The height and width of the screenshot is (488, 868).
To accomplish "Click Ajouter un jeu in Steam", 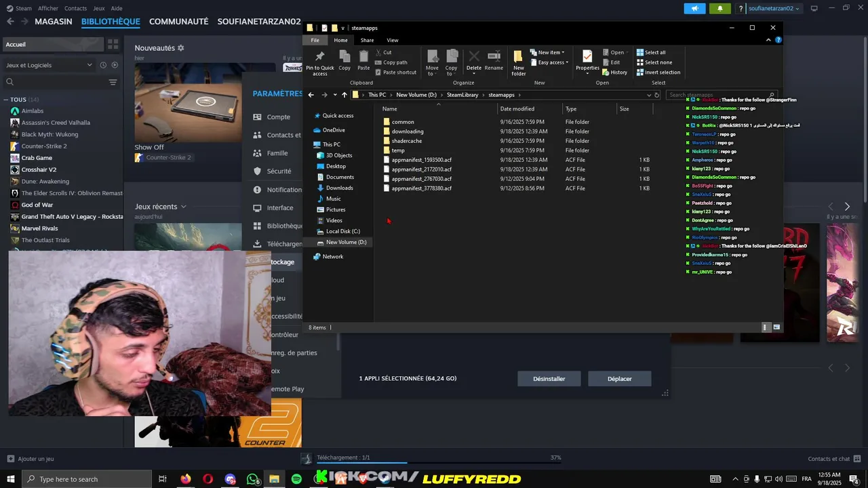I will (31, 459).
